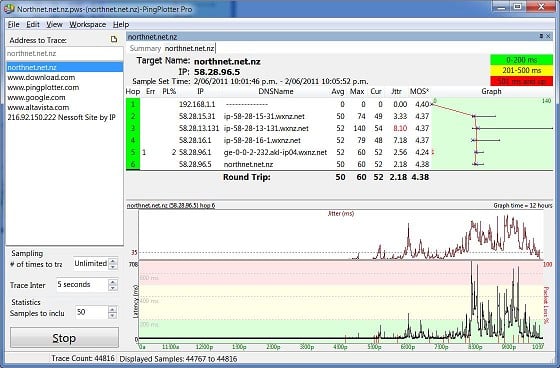
Task: Click the Max column header
Action: (x=357, y=91)
